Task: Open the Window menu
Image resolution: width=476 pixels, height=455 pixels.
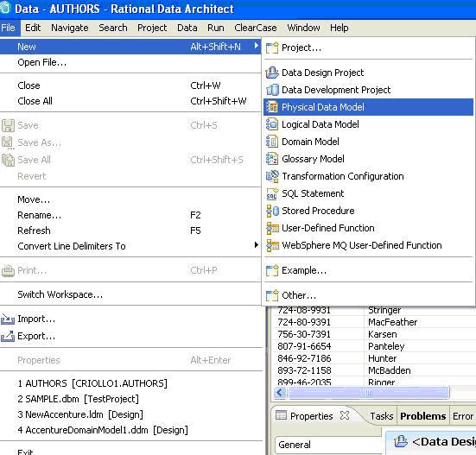Action: [x=303, y=28]
